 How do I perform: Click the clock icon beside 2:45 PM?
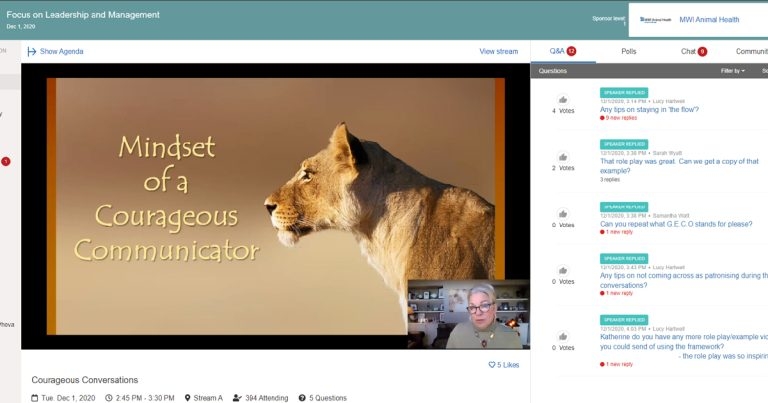(109, 398)
